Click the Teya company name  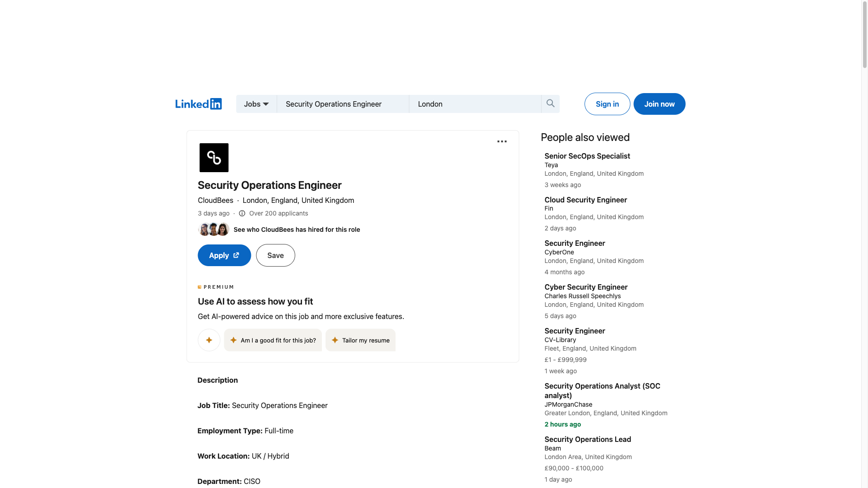point(551,165)
